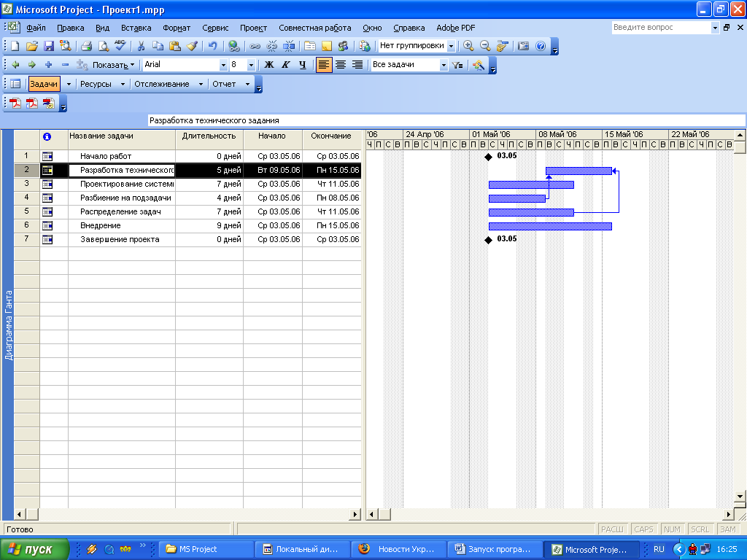Save the project with floppy icon
The image size is (747, 560).
tap(49, 46)
